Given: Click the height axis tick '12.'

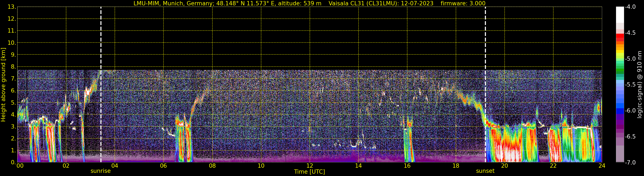Looking at the screenshot, I should pos(12,19).
